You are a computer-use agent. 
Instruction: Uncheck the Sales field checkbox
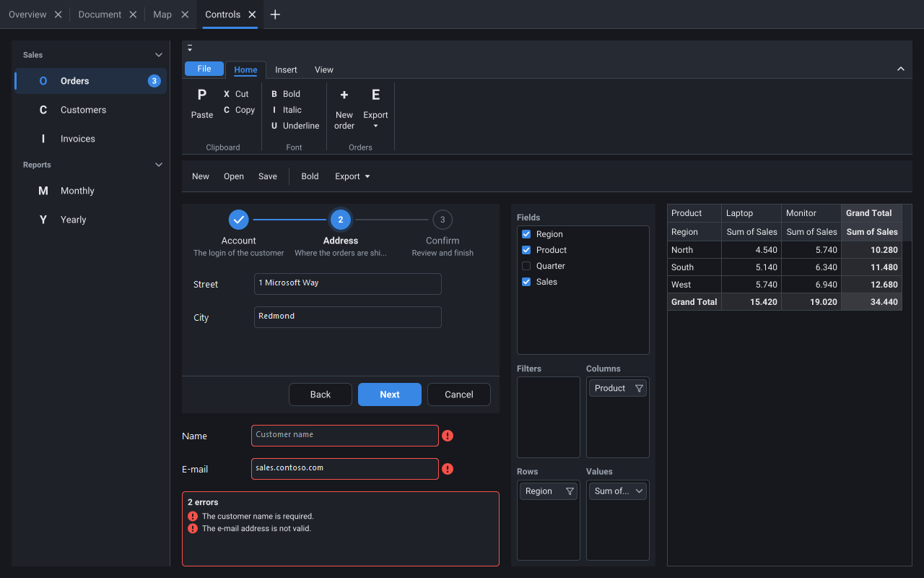[526, 282]
